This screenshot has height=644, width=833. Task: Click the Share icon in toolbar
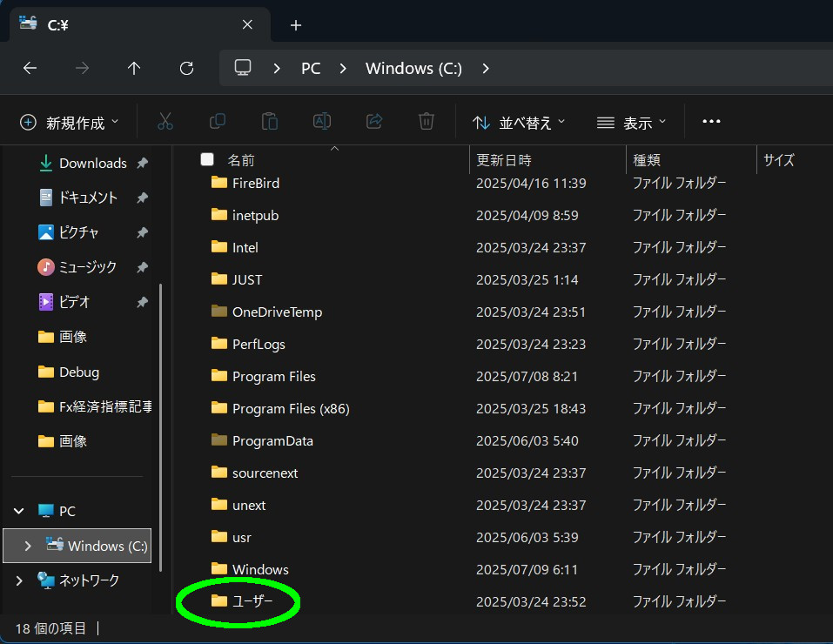coord(374,122)
